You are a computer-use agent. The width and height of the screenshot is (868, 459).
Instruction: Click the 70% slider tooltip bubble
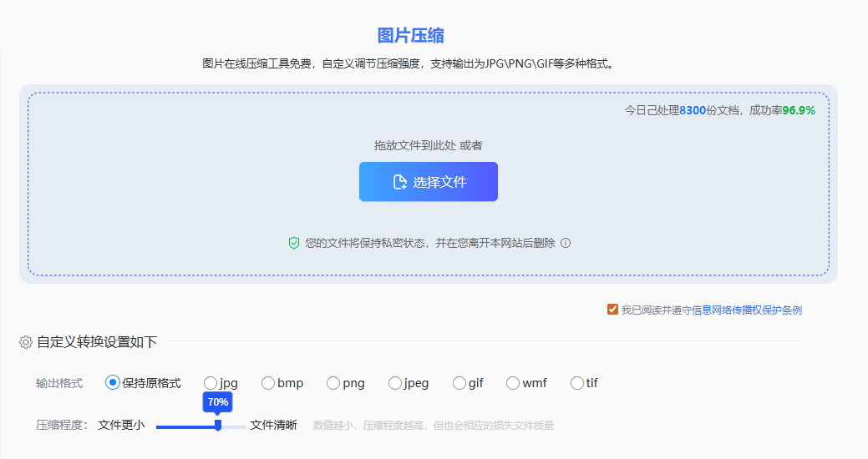click(x=217, y=402)
